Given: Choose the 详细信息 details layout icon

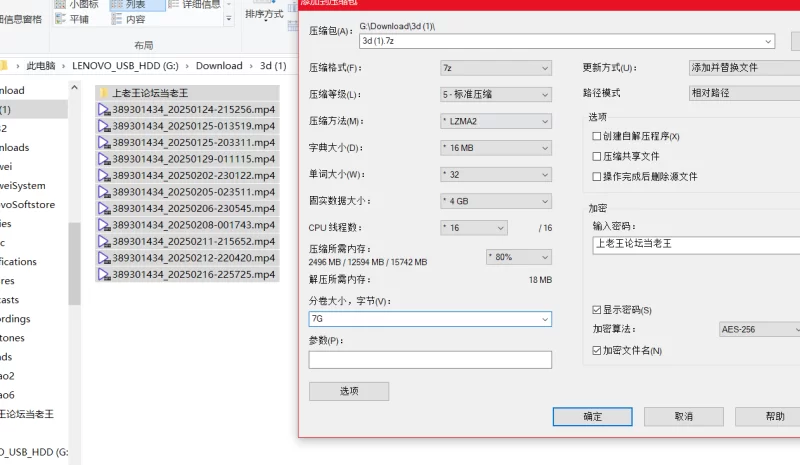Looking at the screenshot, I should pos(173,4).
